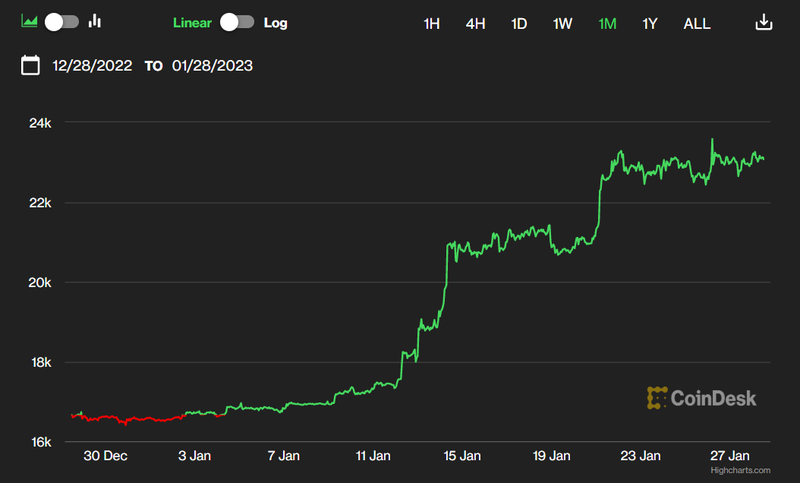Switch to the 4H time range

pos(475,23)
